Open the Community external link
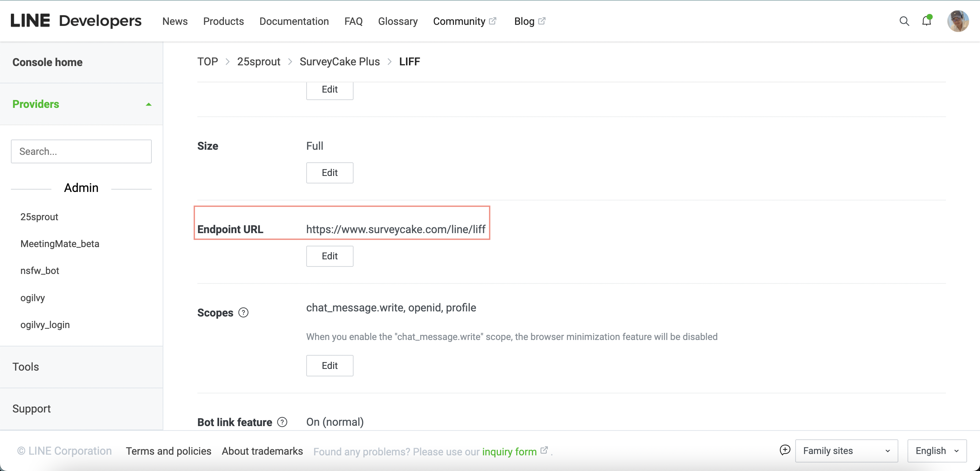 pyautogui.click(x=464, y=21)
